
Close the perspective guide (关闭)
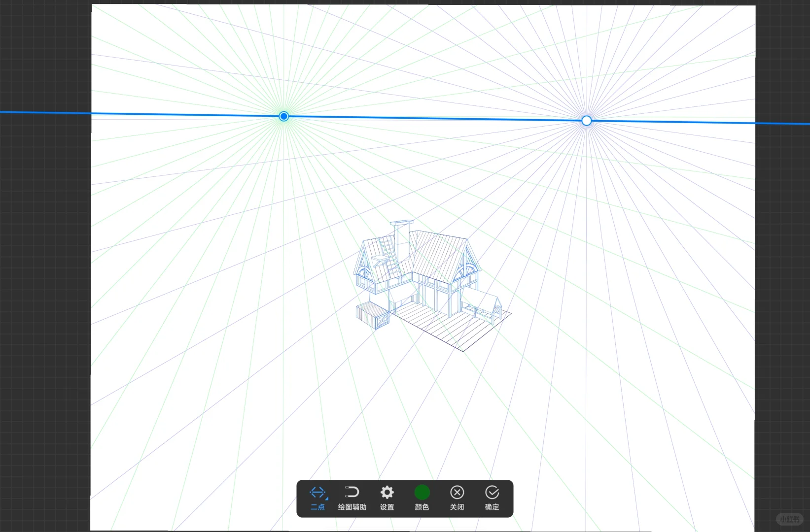(457, 498)
